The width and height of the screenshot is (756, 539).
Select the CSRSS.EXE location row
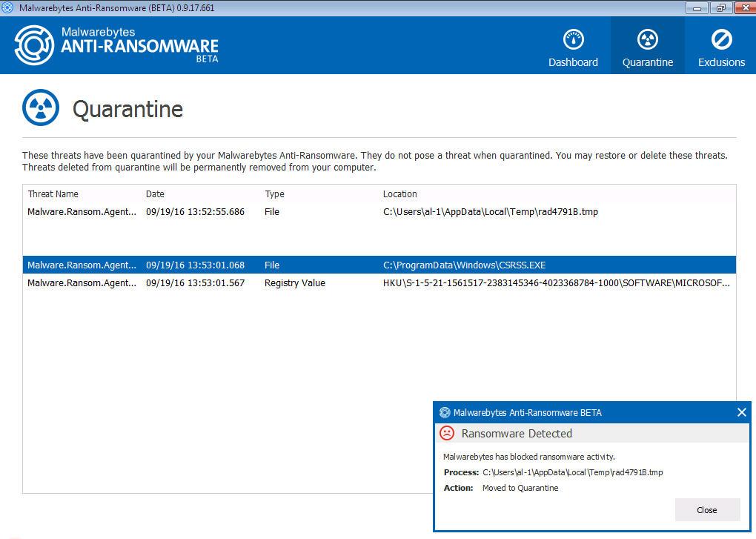click(464, 265)
